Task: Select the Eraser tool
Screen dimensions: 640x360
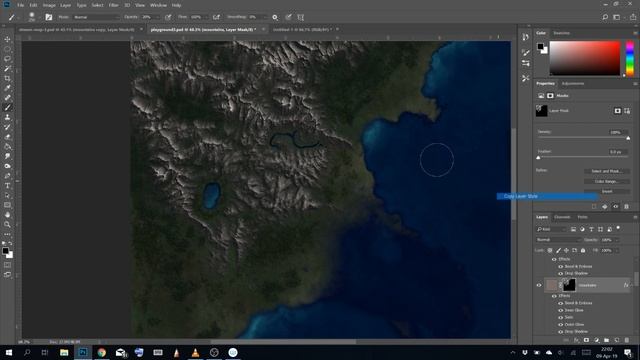Action: (7, 137)
